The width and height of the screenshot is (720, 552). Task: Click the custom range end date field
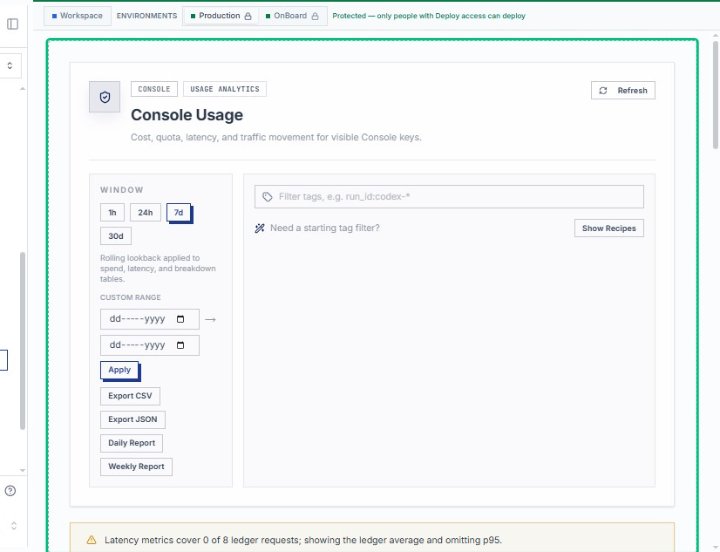(150, 345)
